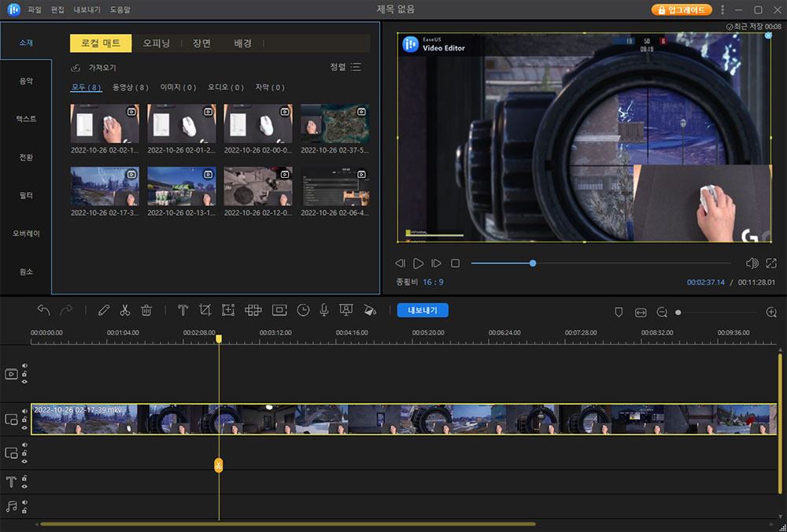Play the preview video
The height and width of the screenshot is (532, 787).
418,263
